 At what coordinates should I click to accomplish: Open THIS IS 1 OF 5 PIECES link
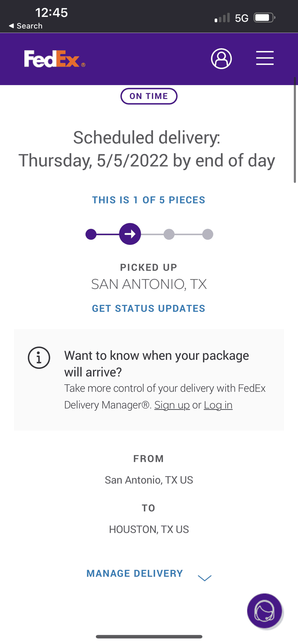[149, 200]
